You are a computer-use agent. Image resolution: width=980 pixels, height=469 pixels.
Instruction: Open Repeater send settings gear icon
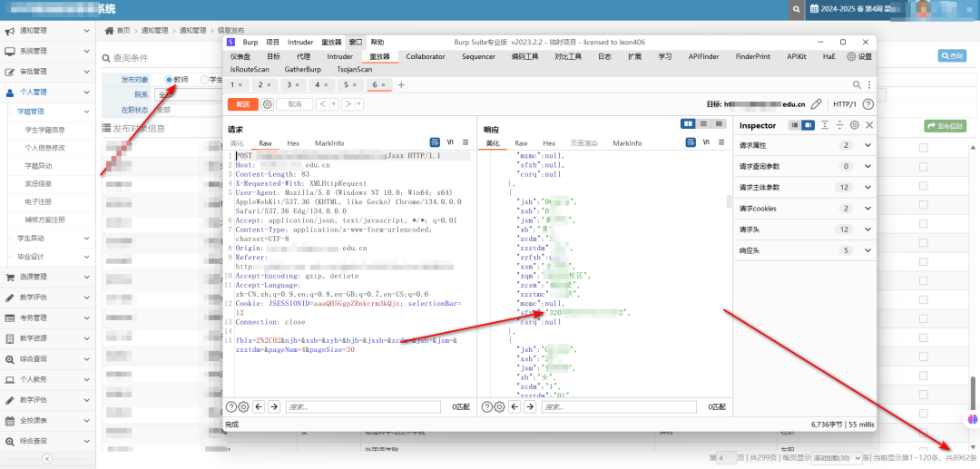[x=268, y=104]
